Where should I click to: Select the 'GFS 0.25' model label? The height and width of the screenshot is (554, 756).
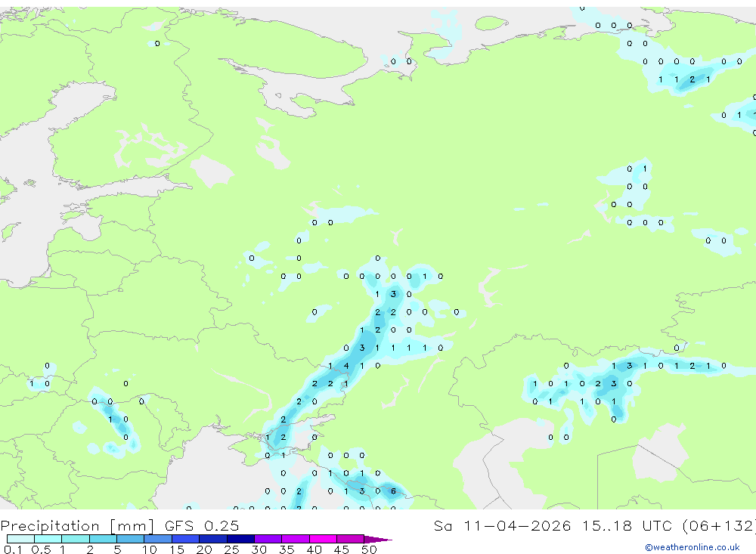(202, 525)
